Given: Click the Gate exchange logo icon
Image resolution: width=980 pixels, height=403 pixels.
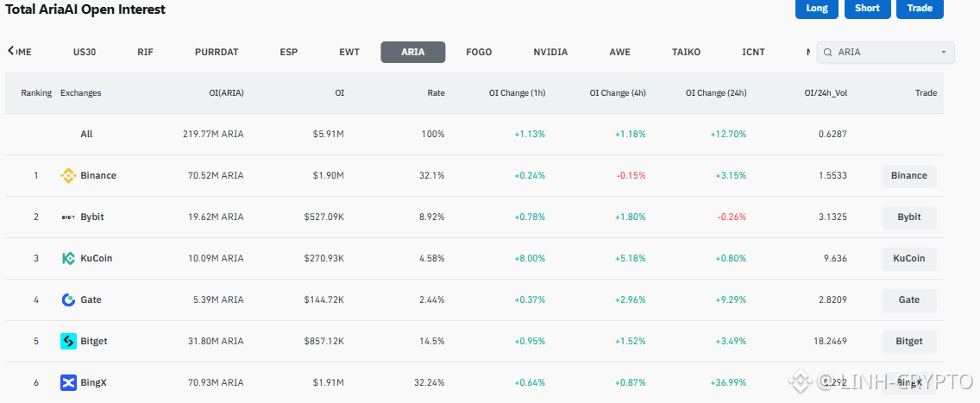Looking at the screenshot, I should (68, 300).
